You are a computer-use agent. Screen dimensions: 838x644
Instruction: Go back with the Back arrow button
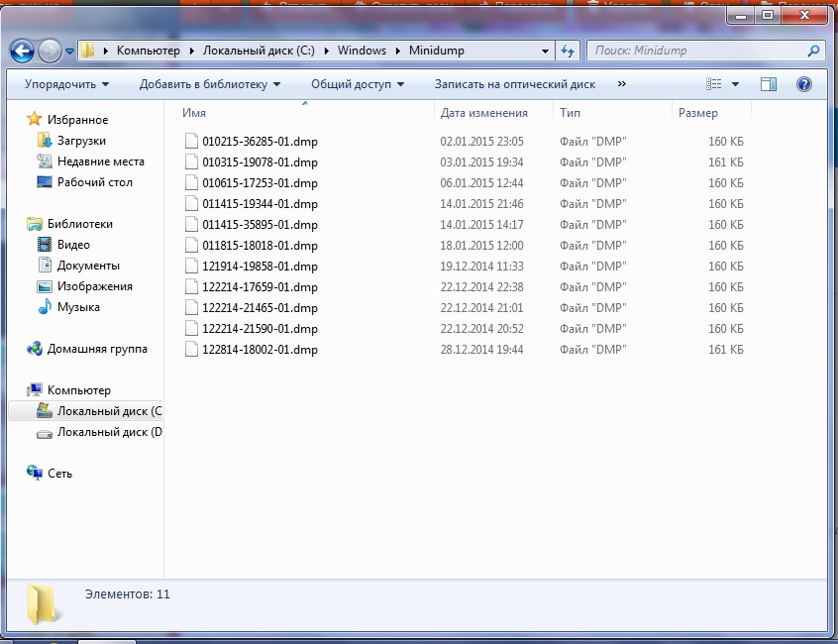[x=22, y=52]
